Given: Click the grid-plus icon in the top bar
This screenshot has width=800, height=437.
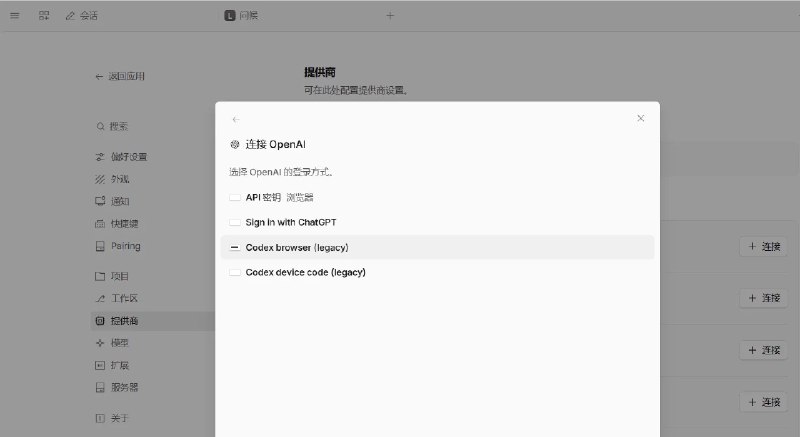Looking at the screenshot, I should (x=44, y=16).
